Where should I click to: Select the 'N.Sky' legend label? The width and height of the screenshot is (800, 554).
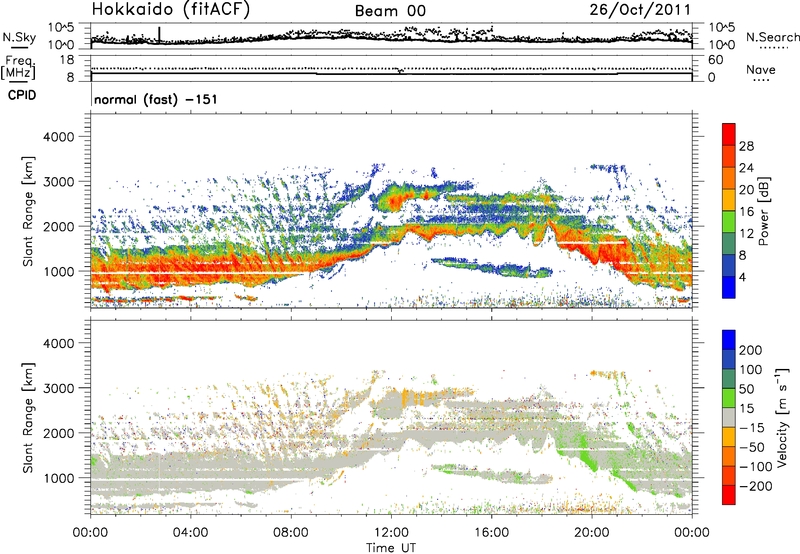coord(19,37)
